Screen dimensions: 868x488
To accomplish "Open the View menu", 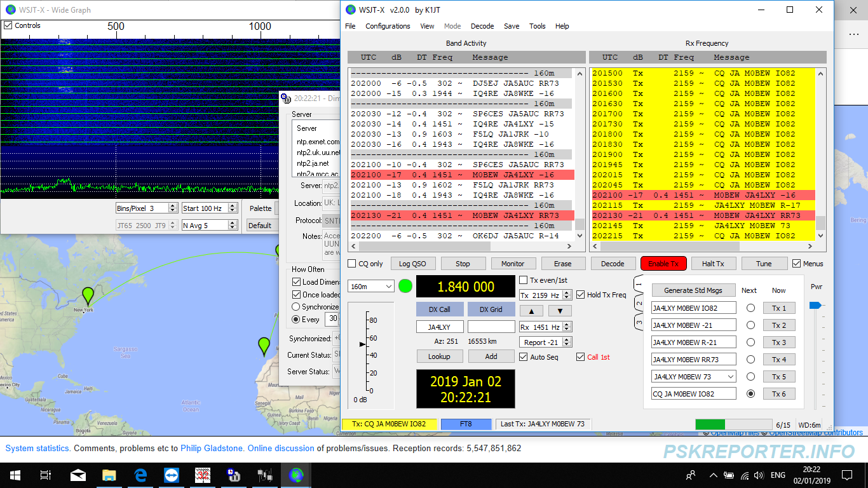I will pyautogui.click(x=427, y=26).
